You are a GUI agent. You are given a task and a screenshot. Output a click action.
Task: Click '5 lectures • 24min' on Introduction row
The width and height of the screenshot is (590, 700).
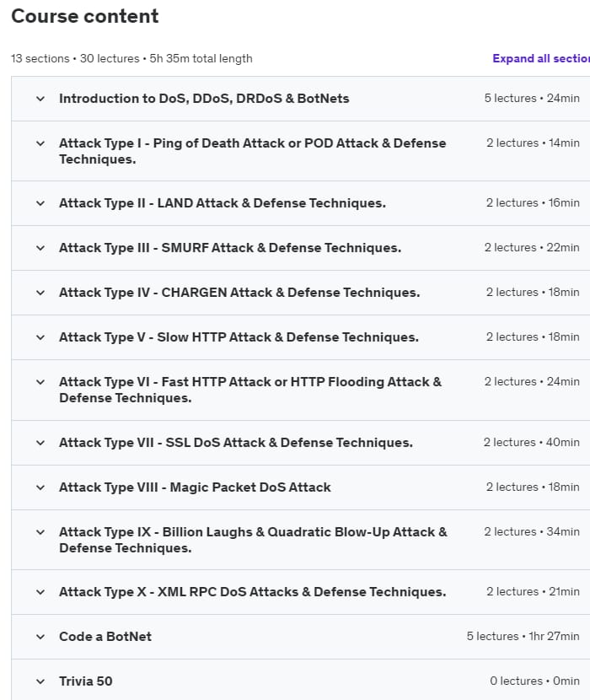532,98
